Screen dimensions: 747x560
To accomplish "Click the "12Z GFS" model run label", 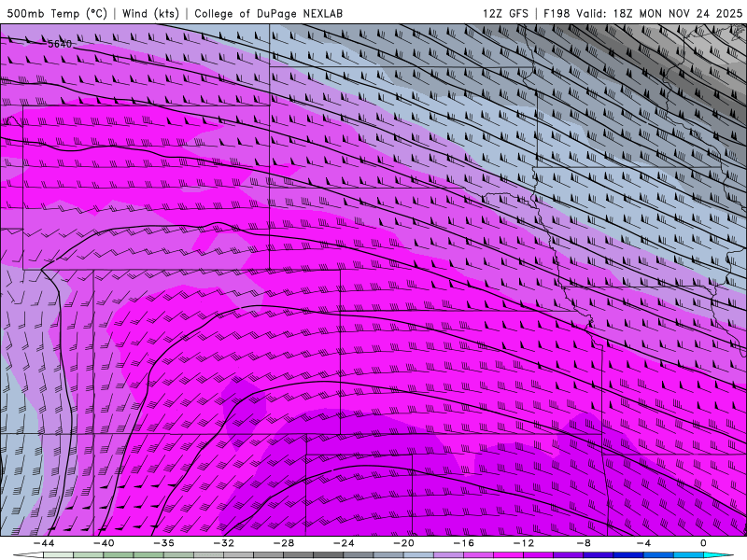I will point(505,13).
